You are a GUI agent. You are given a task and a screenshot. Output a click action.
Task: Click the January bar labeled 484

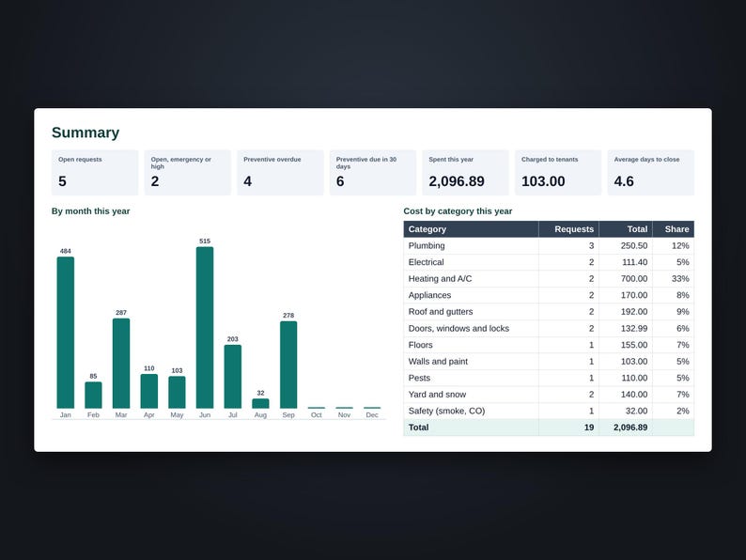66,333
